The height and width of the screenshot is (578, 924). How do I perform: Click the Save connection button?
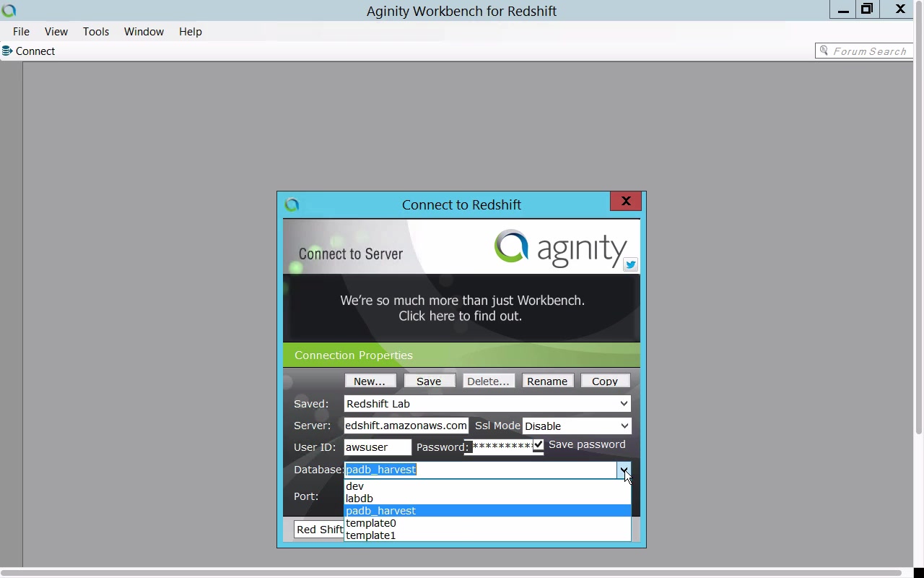click(429, 381)
